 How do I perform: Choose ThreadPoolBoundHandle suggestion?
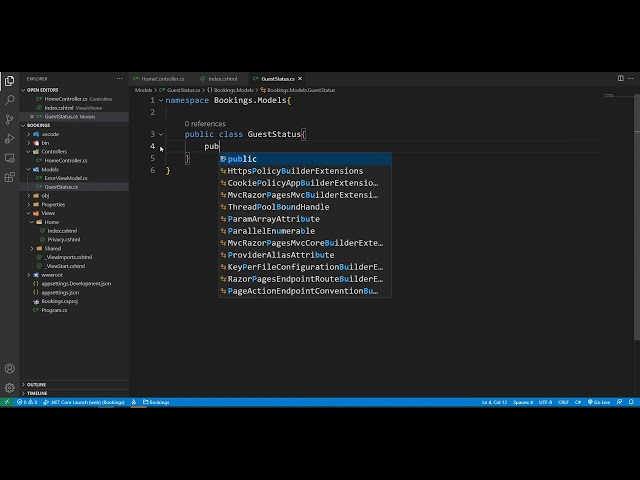point(305,207)
